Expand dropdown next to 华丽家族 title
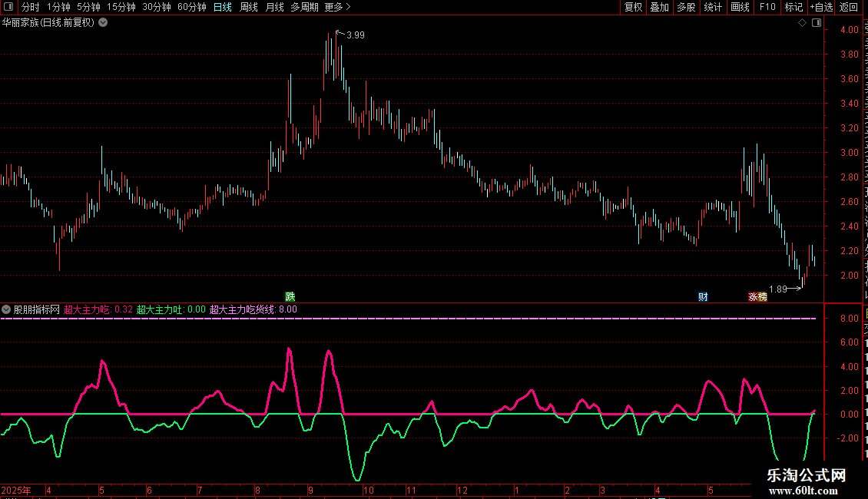 click(x=103, y=23)
